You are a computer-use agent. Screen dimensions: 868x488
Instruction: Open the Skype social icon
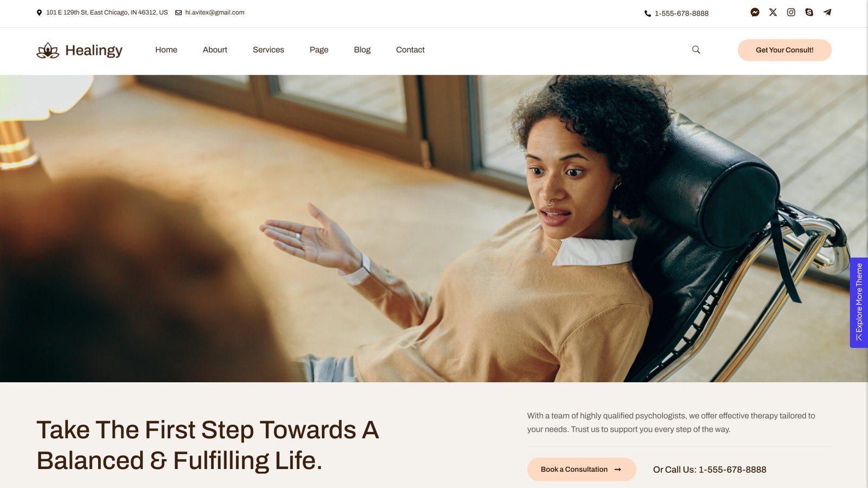(x=809, y=12)
